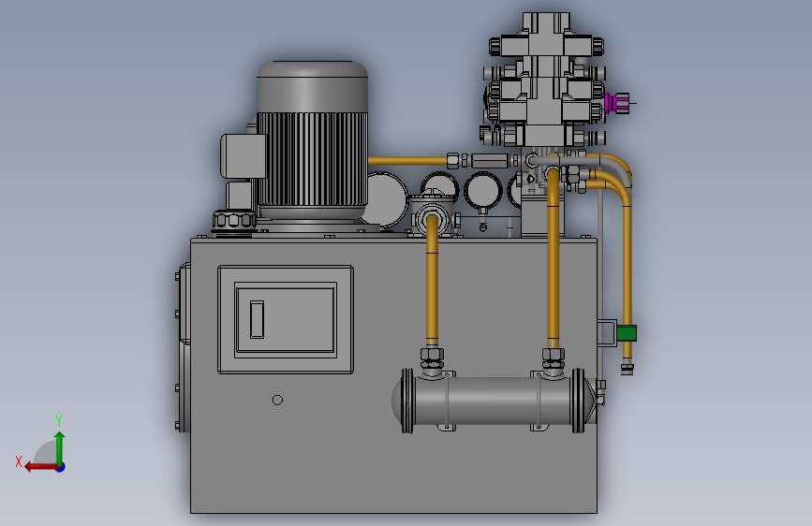Viewport: 812px width, 526px height.
Task: Click the red X axis arrow of the triad
Action: 40,467
